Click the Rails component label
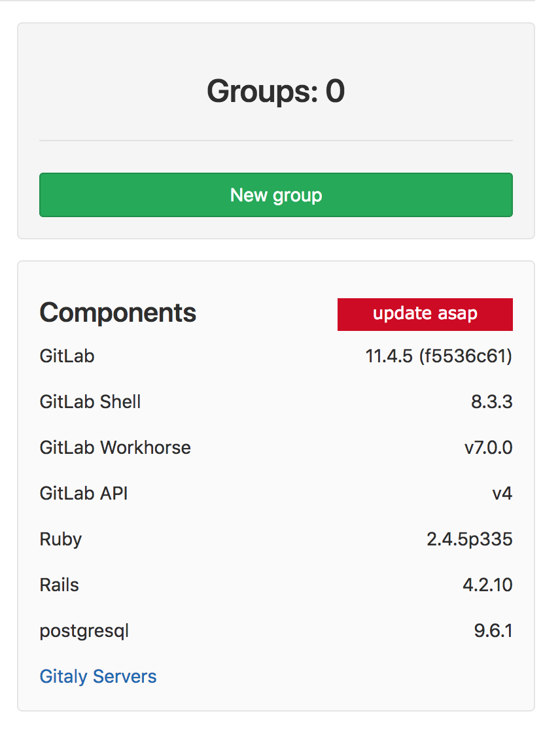The image size is (560, 739). pyautogui.click(x=59, y=585)
